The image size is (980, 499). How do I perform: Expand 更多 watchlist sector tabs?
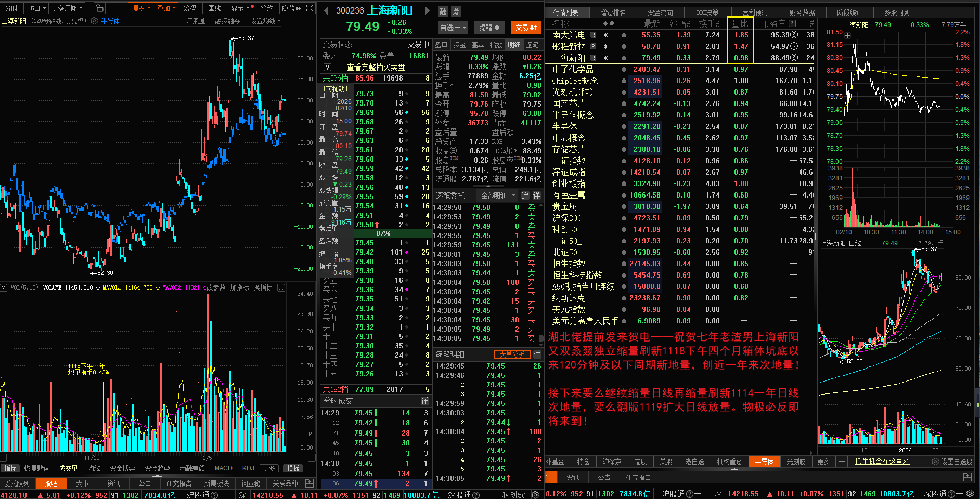pos(823,462)
